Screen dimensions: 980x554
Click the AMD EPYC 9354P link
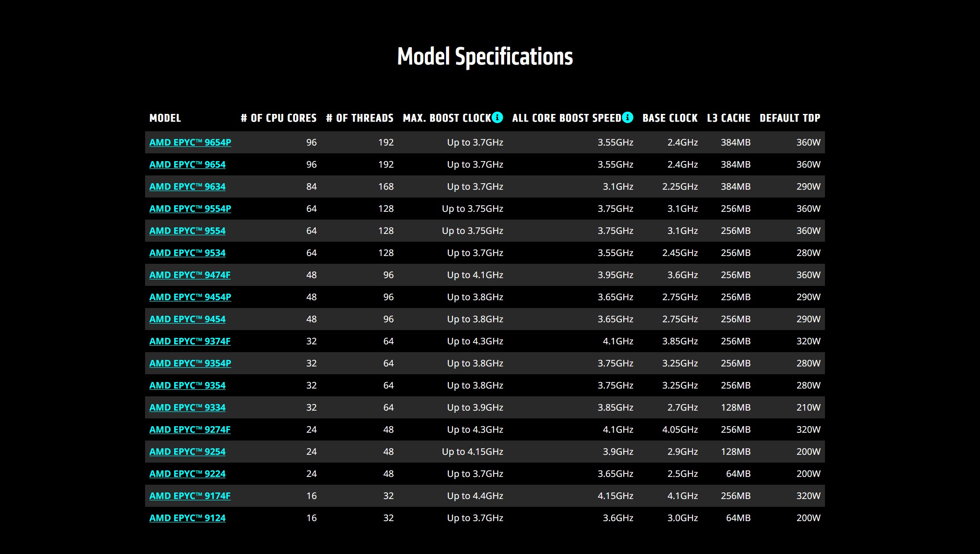(x=190, y=363)
